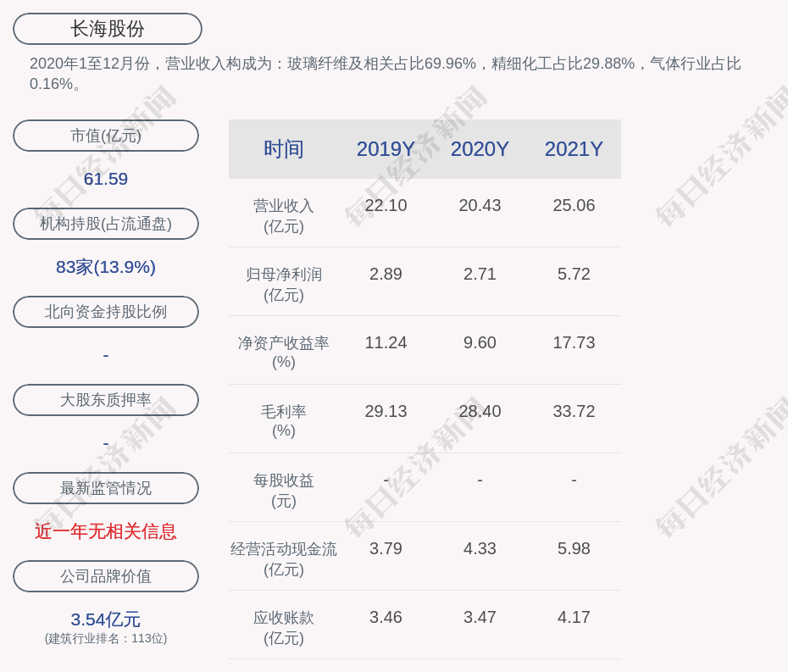
Task: Select the net profit value 5.72
Action: (574, 274)
